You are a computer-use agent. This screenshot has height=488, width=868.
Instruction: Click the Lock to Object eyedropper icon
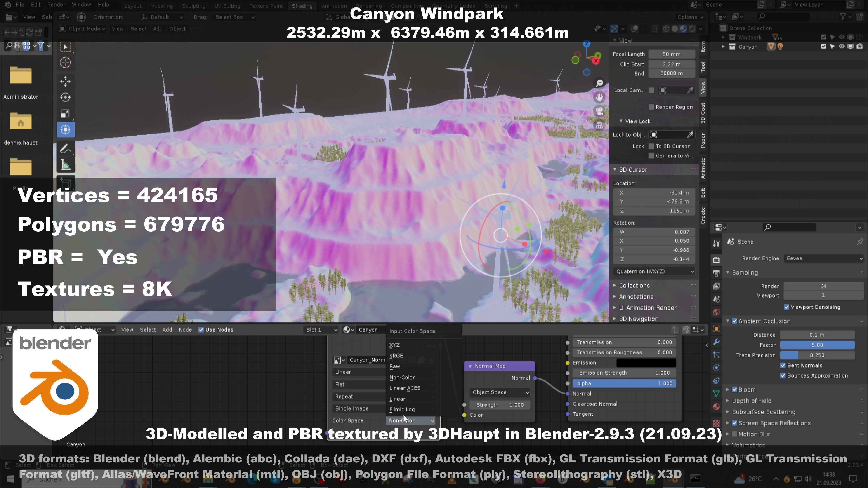point(690,135)
